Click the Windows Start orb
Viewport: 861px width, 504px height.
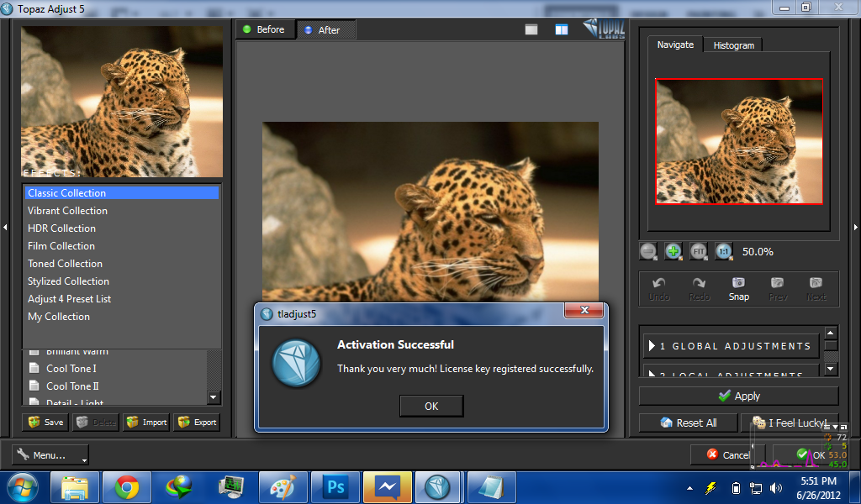click(23, 487)
